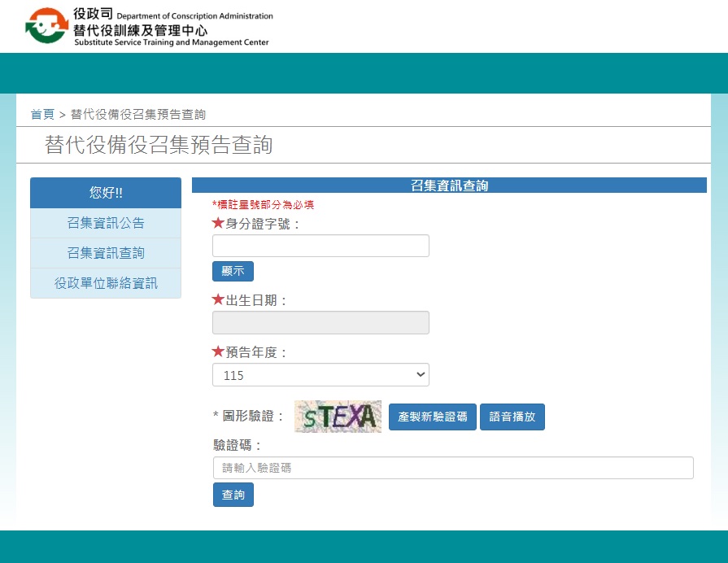Select 召集資訊查詢 from the sidebar
The image size is (728, 563).
coord(105,253)
